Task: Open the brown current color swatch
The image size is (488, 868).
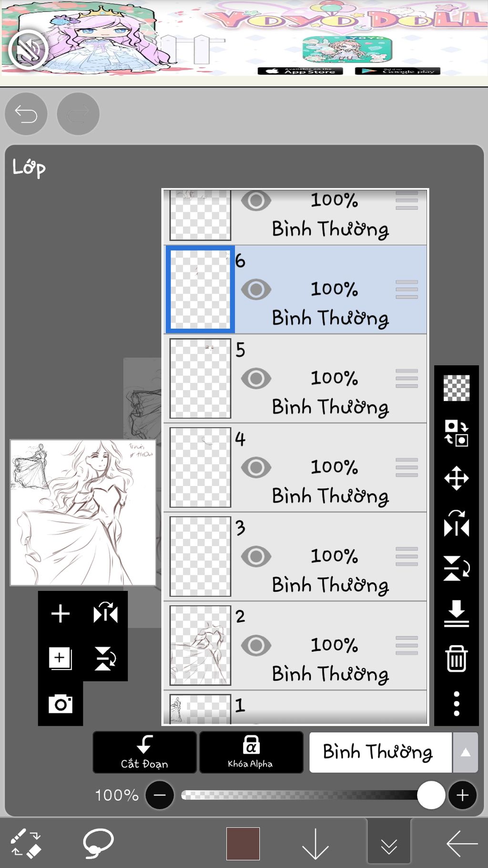Action: [x=243, y=843]
